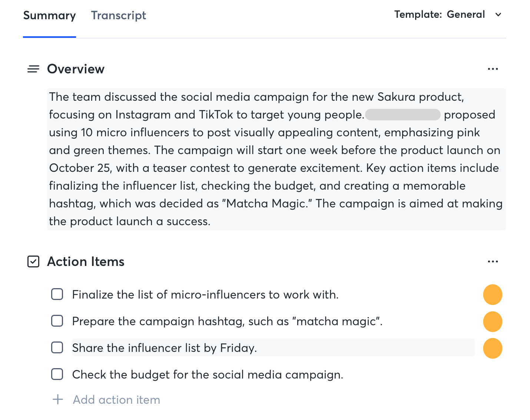Click the 'Share the influencer list by Friday' text

click(x=164, y=348)
